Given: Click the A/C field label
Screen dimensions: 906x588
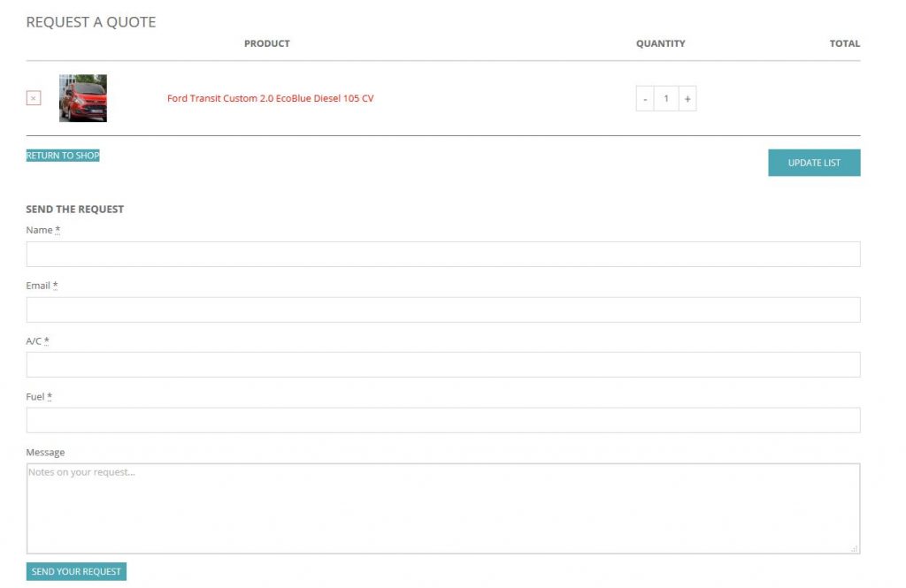Looking at the screenshot, I should [x=37, y=340].
